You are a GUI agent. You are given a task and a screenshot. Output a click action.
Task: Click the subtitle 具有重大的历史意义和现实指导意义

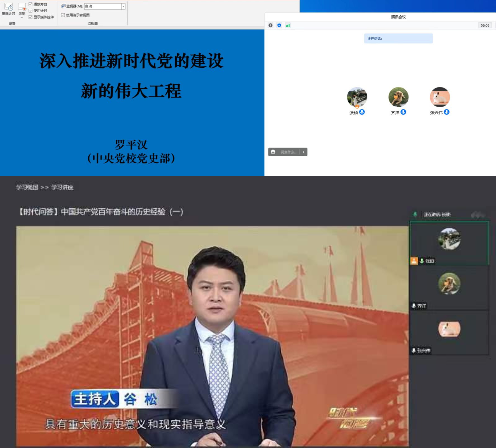(135, 424)
